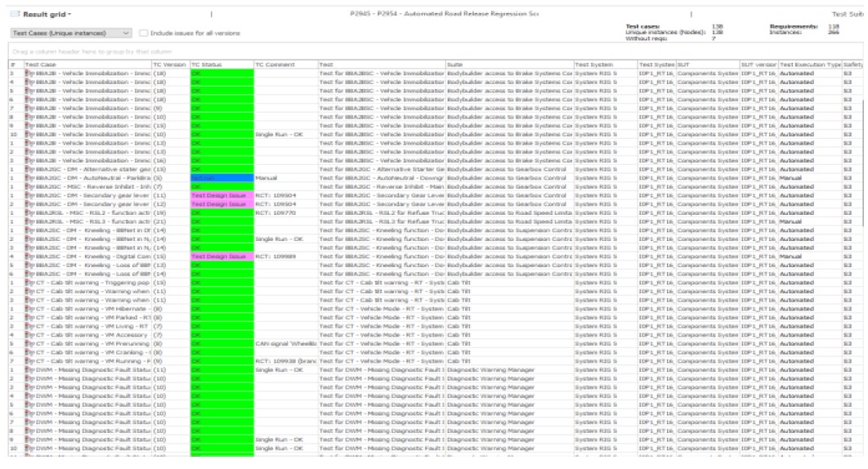Sort by the TC Comment column header
The image size is (868, 469).
285,65
